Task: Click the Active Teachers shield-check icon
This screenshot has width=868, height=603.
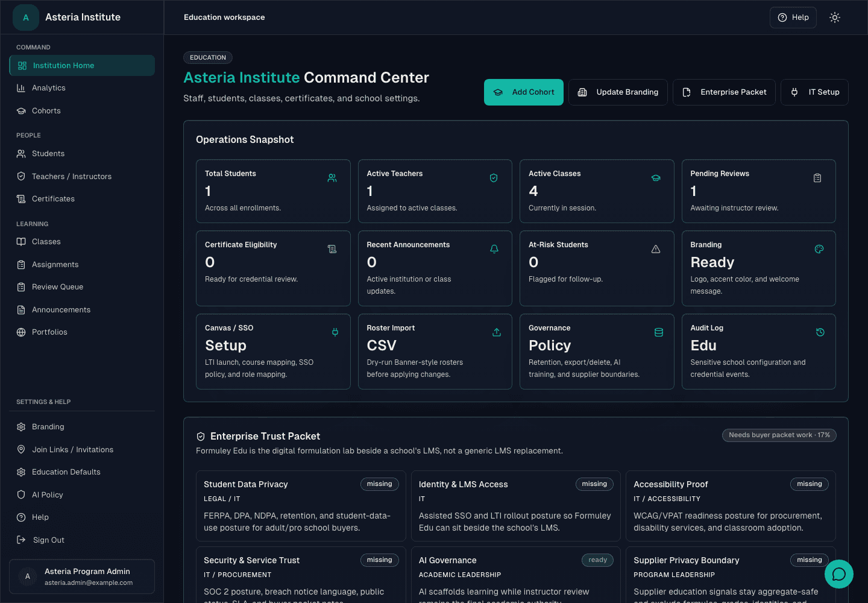Action: tap(494, 178)
